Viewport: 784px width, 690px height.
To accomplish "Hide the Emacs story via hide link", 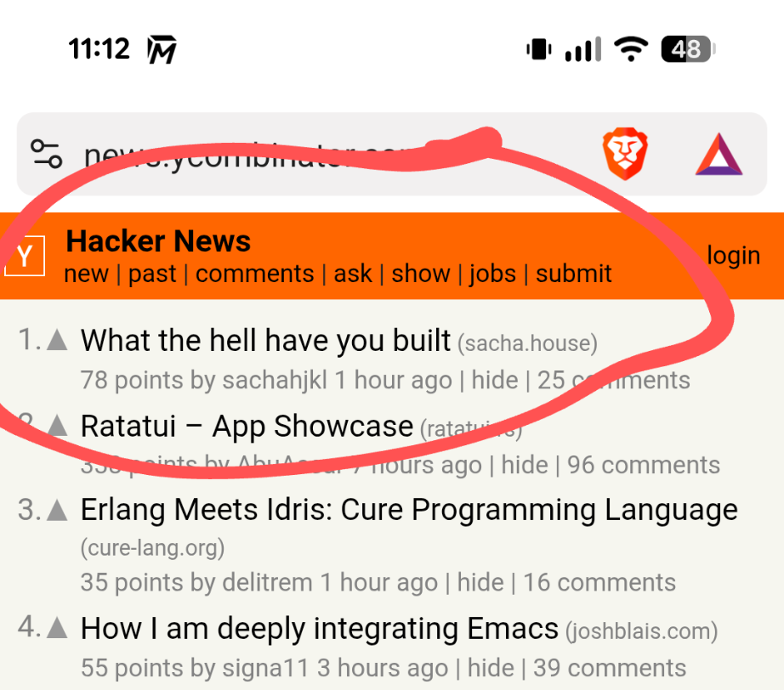I will [491, 668].
